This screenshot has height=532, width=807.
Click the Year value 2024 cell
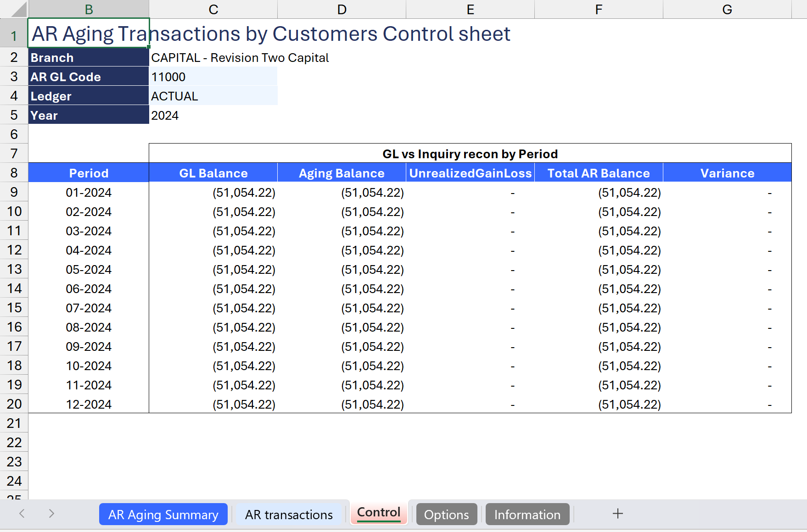pyautogui.click(x=213, y=116)
